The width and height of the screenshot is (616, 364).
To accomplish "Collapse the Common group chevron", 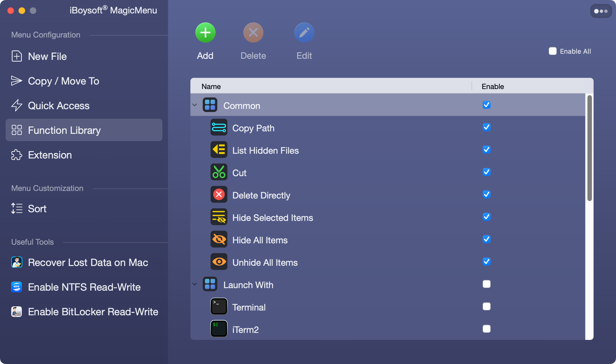I will (195, 105).
